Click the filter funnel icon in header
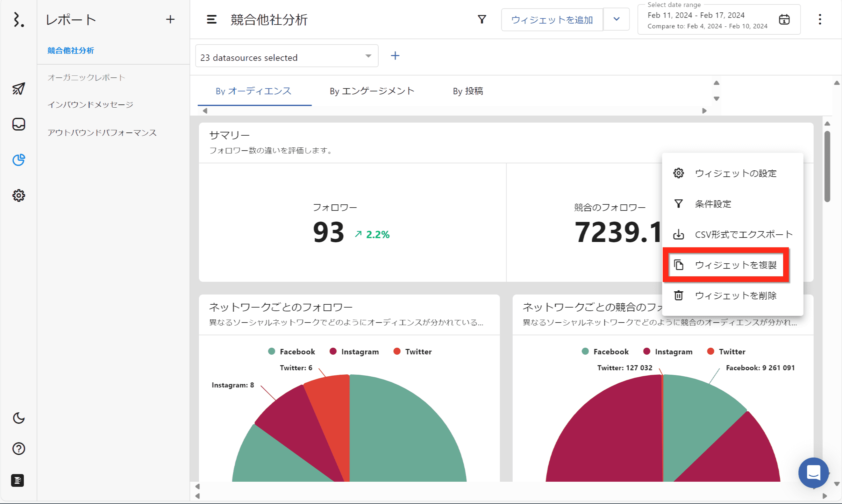Image resolution: width=842 pixels, height=504 pixels. click(482, 19)
